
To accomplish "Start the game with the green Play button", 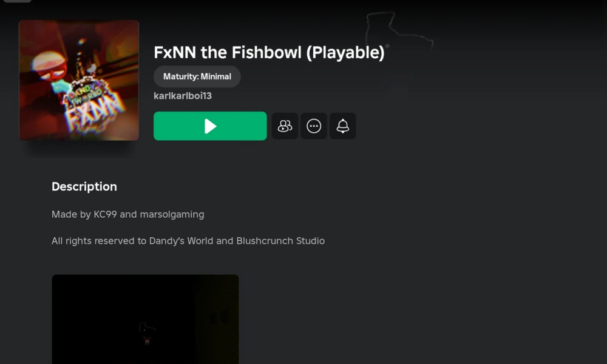I will 210,126.
